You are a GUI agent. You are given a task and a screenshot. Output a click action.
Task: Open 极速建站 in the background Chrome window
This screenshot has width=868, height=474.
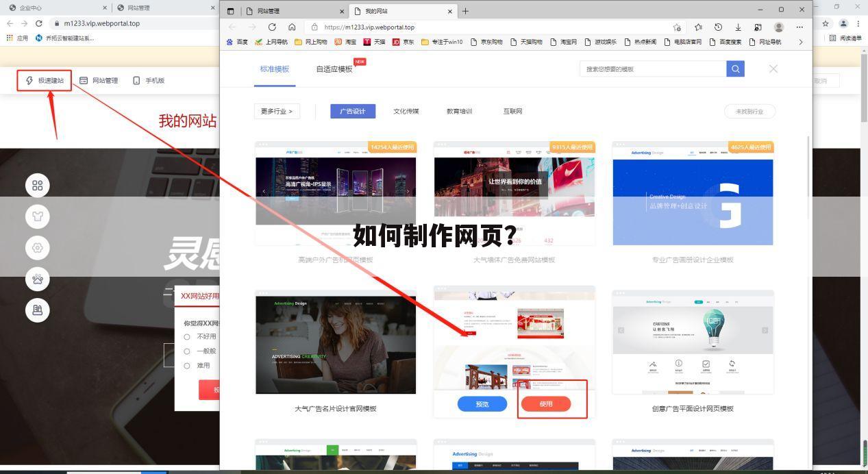(45, 80)
